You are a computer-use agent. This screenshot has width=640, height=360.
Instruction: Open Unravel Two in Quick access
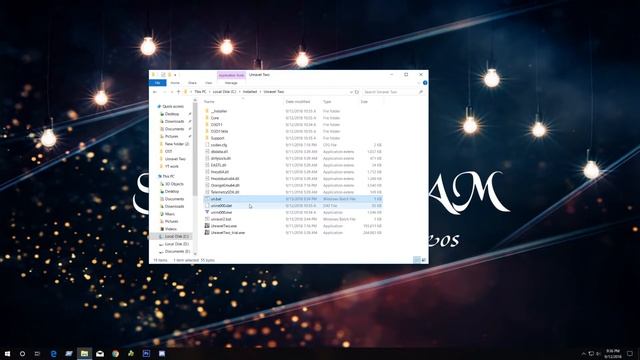175,159
